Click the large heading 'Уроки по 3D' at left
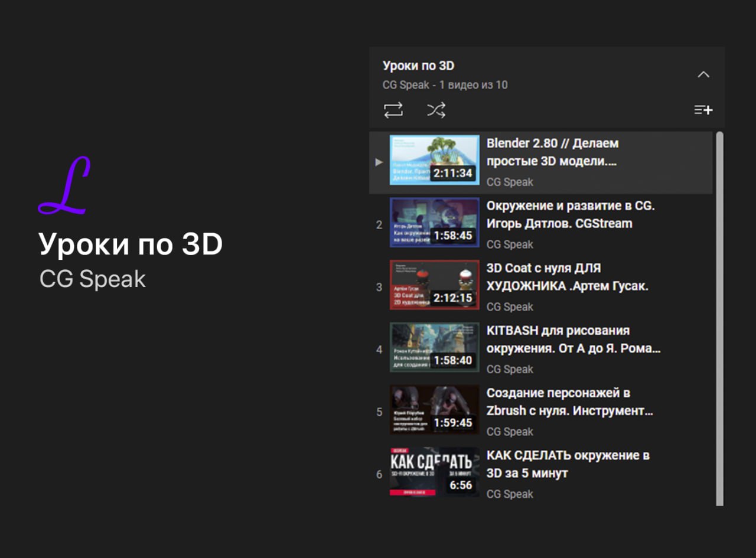Viewport: 756px width, 558px height. point(131,244)
